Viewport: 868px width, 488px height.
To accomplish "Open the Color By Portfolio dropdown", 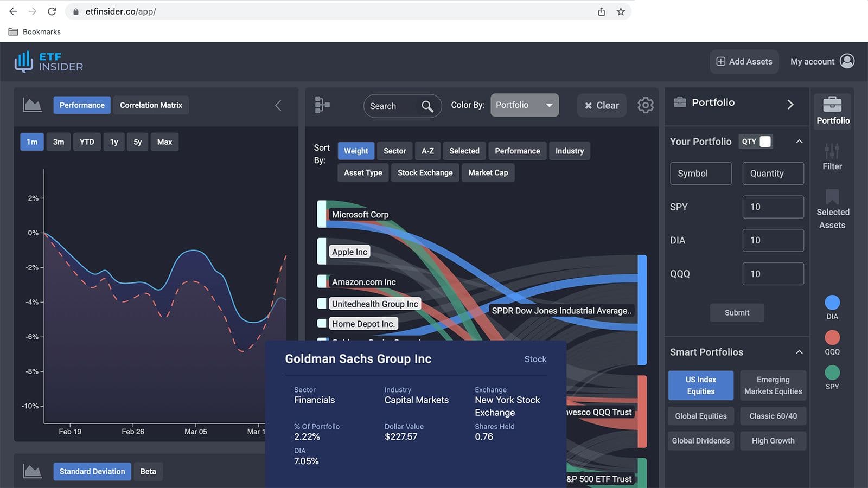I will point(524,105).
